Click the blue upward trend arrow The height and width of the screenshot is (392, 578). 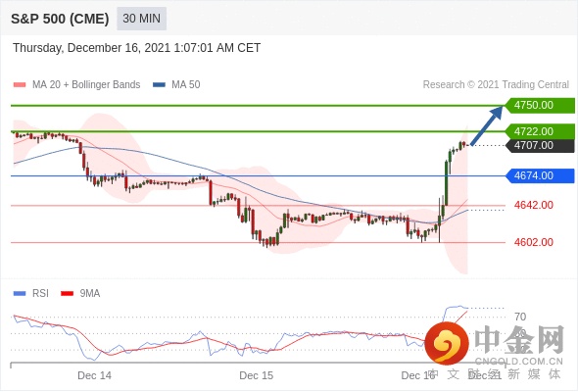pos(487,125)
